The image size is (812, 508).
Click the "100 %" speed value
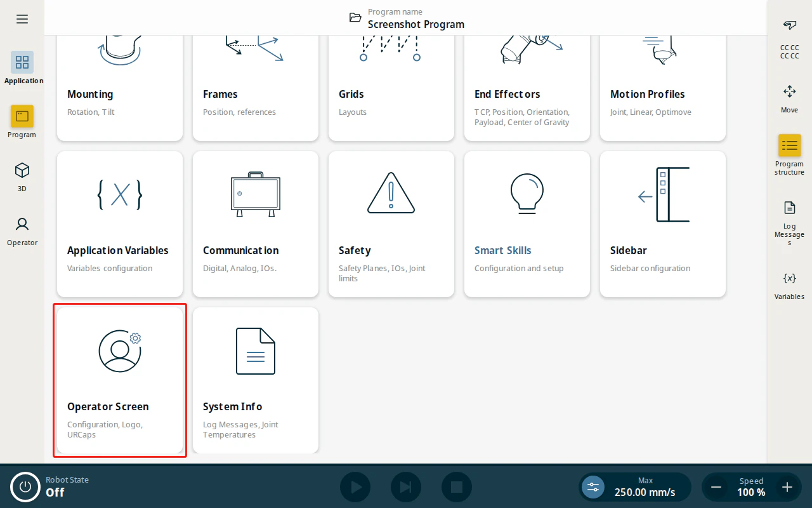coord(751,492)
